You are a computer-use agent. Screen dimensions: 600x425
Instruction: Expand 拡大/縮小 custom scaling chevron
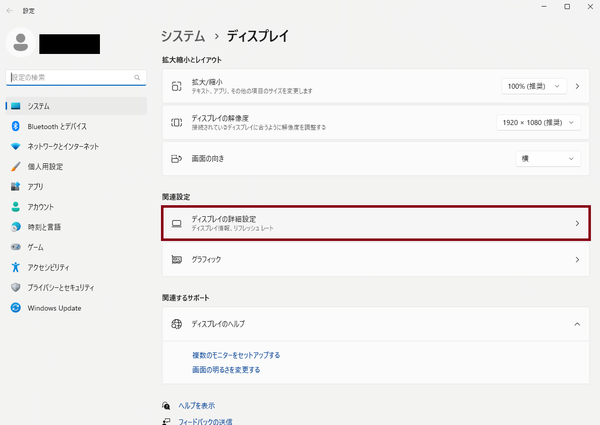[577, 87]
